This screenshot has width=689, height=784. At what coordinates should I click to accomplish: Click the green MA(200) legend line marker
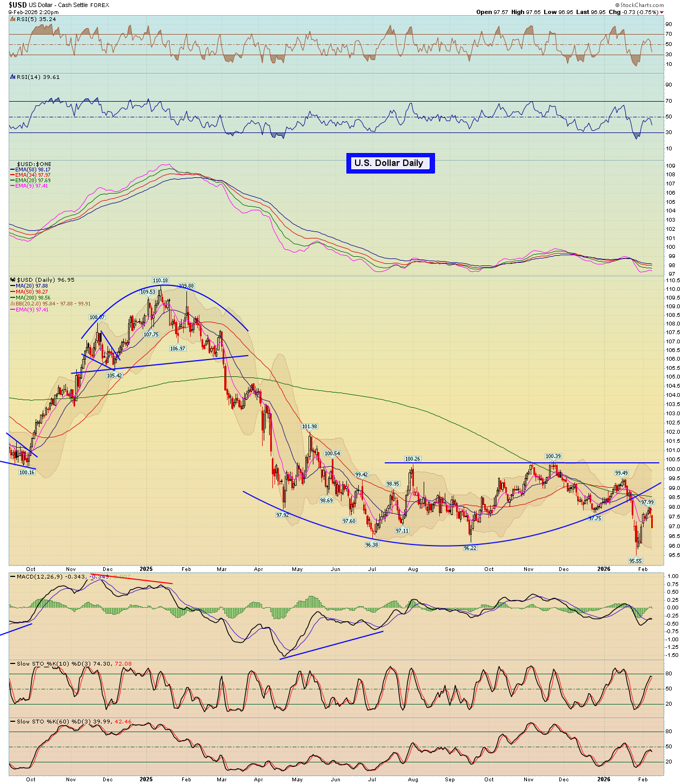(x=12, y=298)
